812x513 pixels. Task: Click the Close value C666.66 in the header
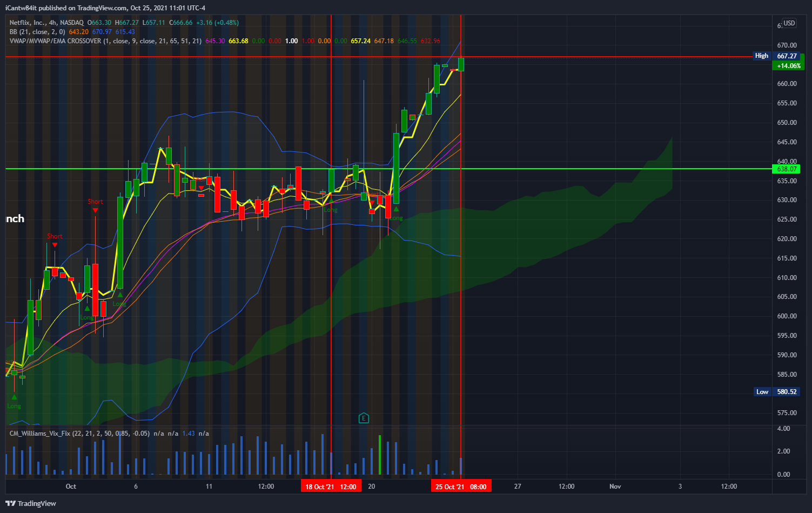181,23
